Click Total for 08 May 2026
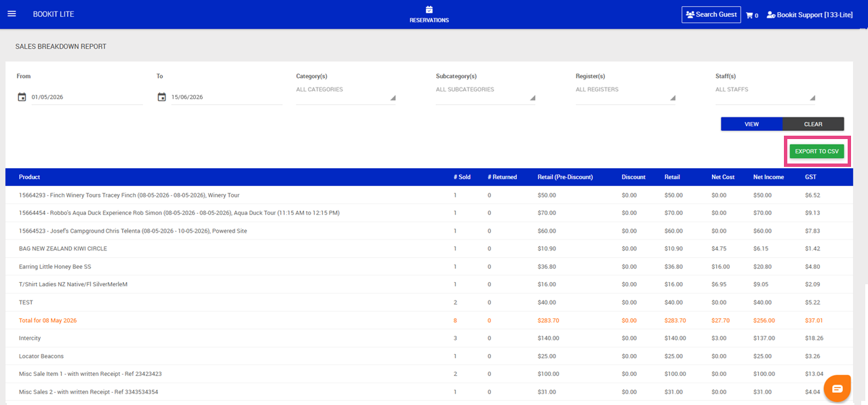Image resolution: width=868 pixels, height=405 pixels. pyautogui.click(x=47, y=320)
